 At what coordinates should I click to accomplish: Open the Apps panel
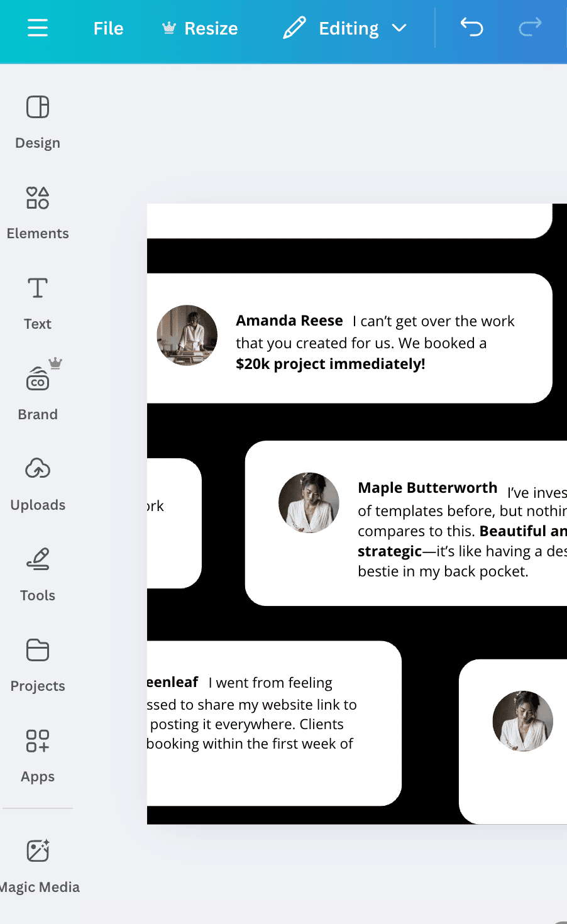coord(38,756)
